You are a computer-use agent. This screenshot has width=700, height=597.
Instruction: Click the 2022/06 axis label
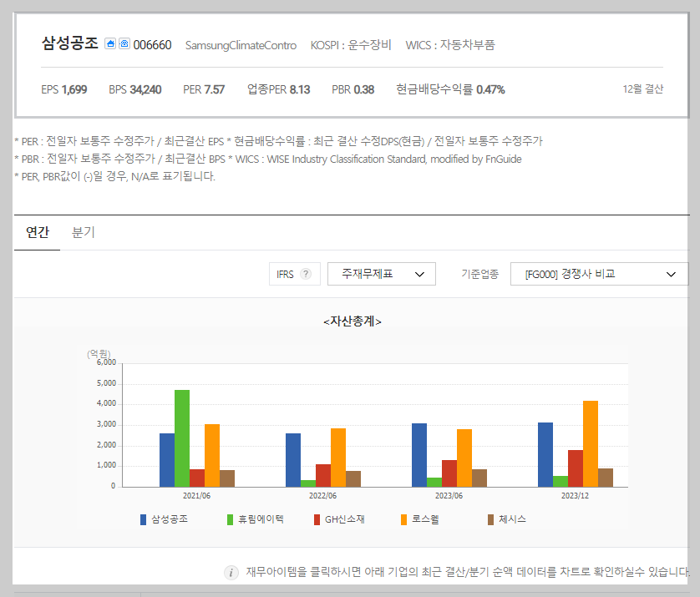click(322, 496)
